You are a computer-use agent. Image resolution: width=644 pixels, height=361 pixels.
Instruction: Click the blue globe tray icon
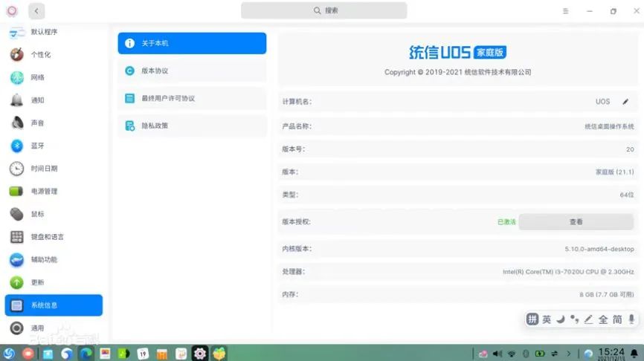coord(588,354)
